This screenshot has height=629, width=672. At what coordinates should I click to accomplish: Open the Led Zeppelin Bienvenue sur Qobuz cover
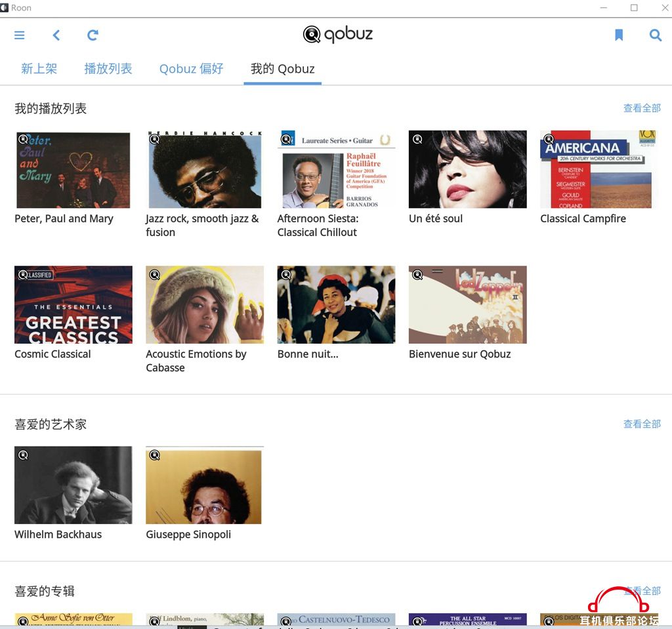[x=467, y=304]
